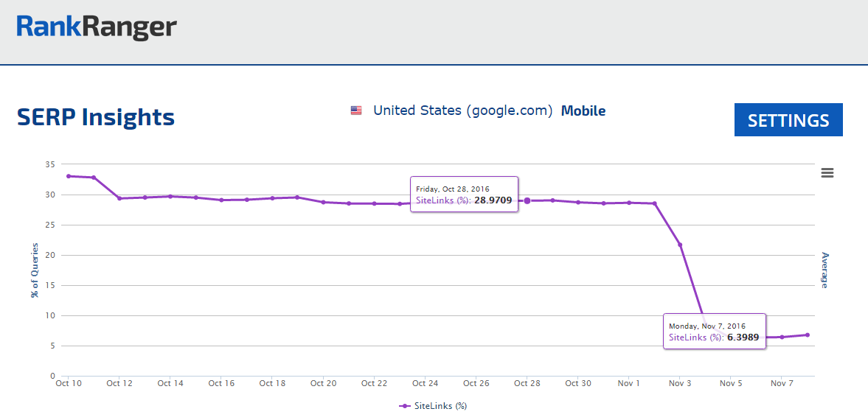868x420 pixels.
Task: Click the RankRanger logo
Action: tap(97, 27)
